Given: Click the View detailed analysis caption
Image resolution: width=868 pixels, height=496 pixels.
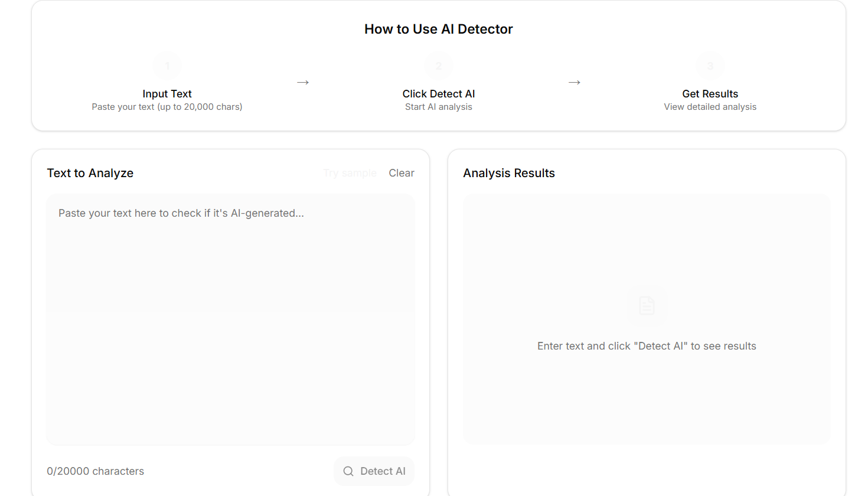Looking at the screenshot, I should click(710, 107).
